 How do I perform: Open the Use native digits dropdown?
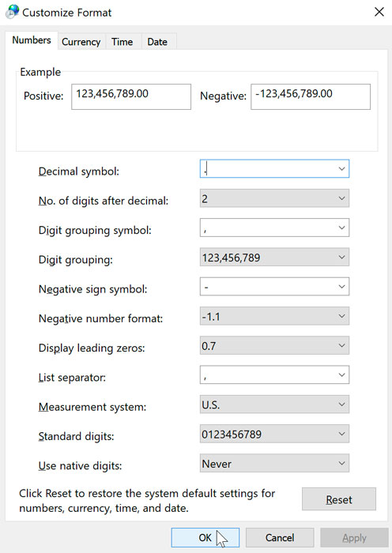[x=274, y=463]
